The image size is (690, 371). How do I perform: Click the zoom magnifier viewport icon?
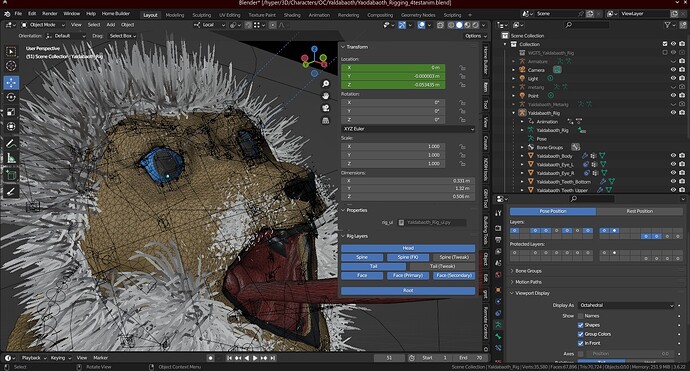(326, 84)
